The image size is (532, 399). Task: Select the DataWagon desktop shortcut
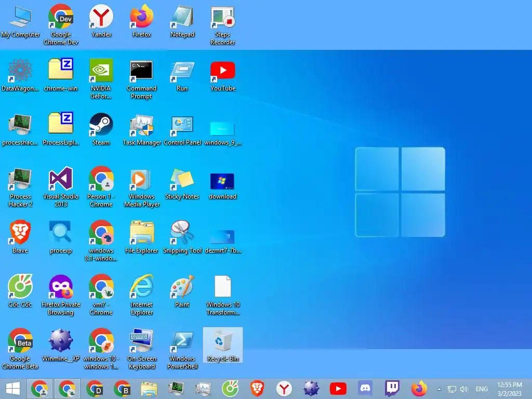click(x=20, y=75)
